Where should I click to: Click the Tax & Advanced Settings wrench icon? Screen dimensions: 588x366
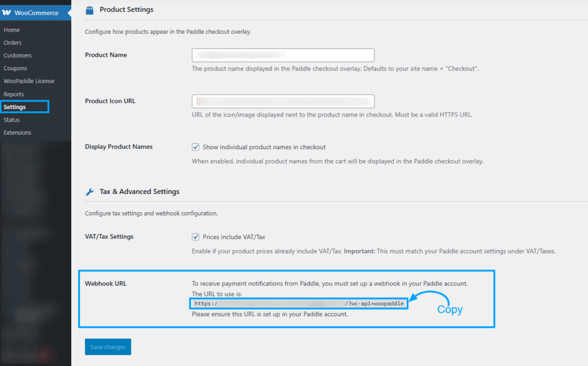pyautogui.click(x=90, y=192)
